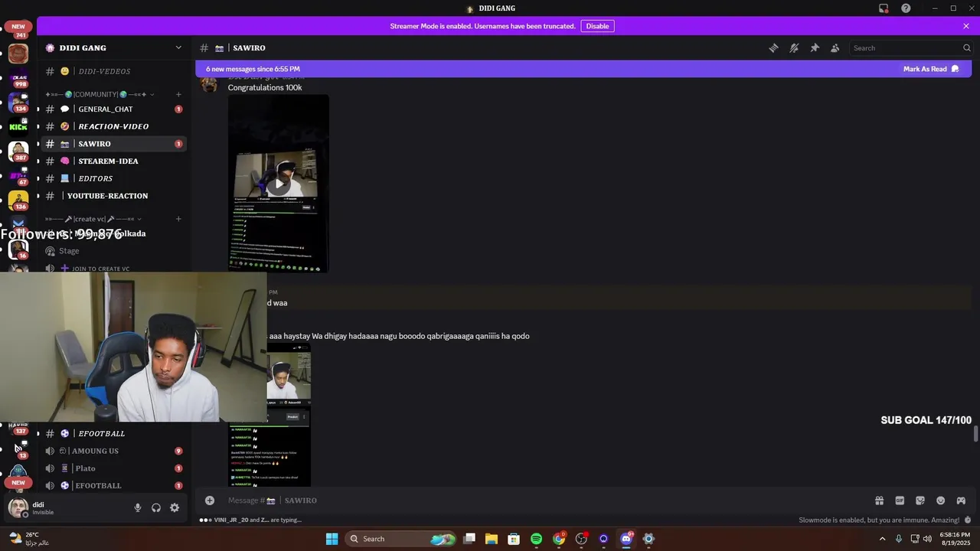
Task: Disable Streamer Mode via Disable button
Action: coord(597,26)
